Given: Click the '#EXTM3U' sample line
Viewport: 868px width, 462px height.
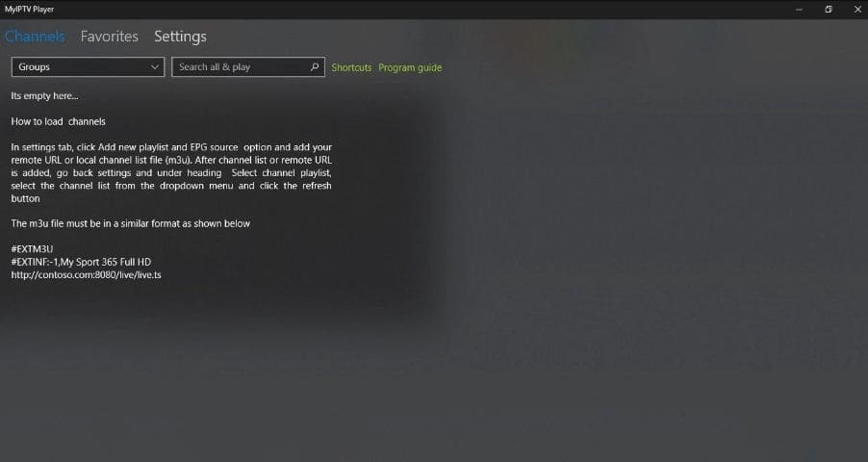Looking at the screenshot, I should 32,249.
